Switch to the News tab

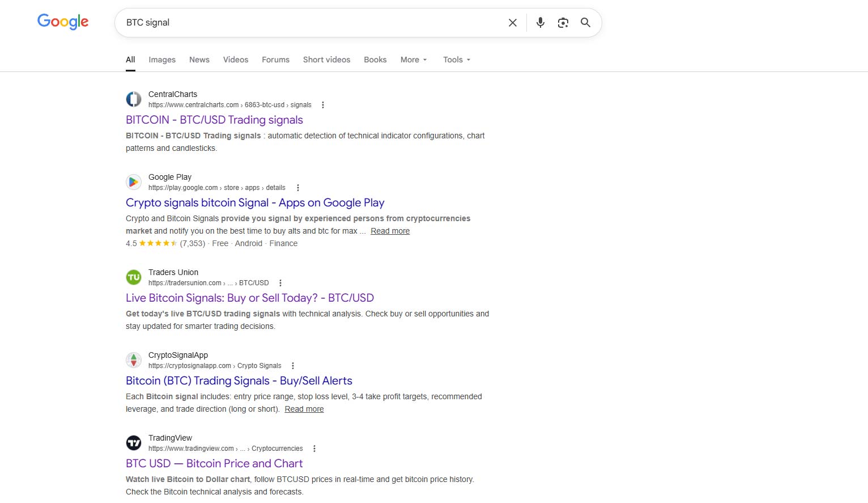coord(199,60)
